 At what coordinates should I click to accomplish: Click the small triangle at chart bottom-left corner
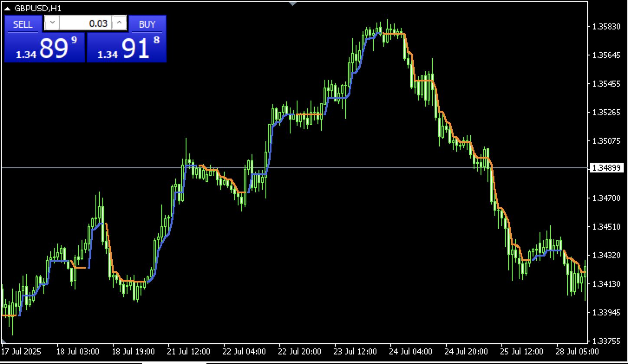tap(4, 341)
